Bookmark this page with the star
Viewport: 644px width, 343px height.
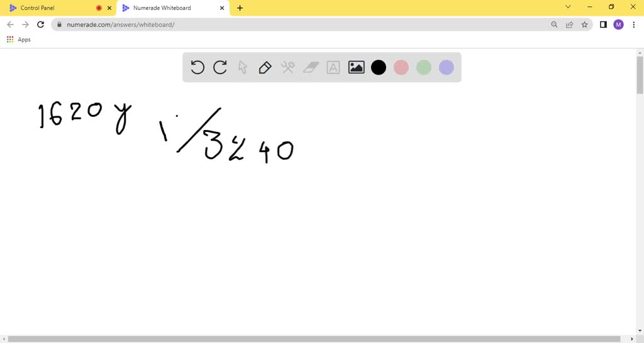[x=584, y=24]
